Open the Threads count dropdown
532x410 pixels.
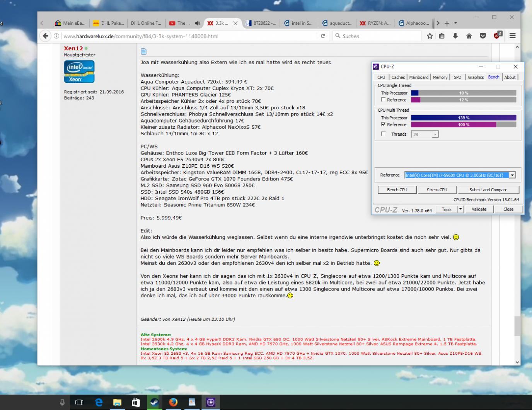(435, 134)
